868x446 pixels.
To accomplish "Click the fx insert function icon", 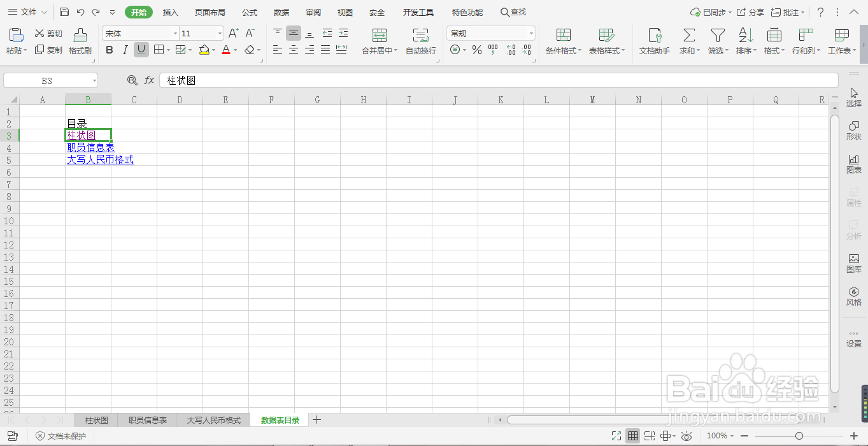I will (149, 80).
